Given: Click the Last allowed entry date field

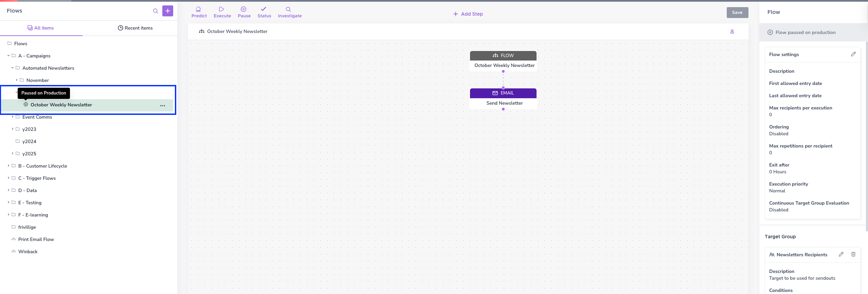Looking at the screenshot, I should point(795,96).
